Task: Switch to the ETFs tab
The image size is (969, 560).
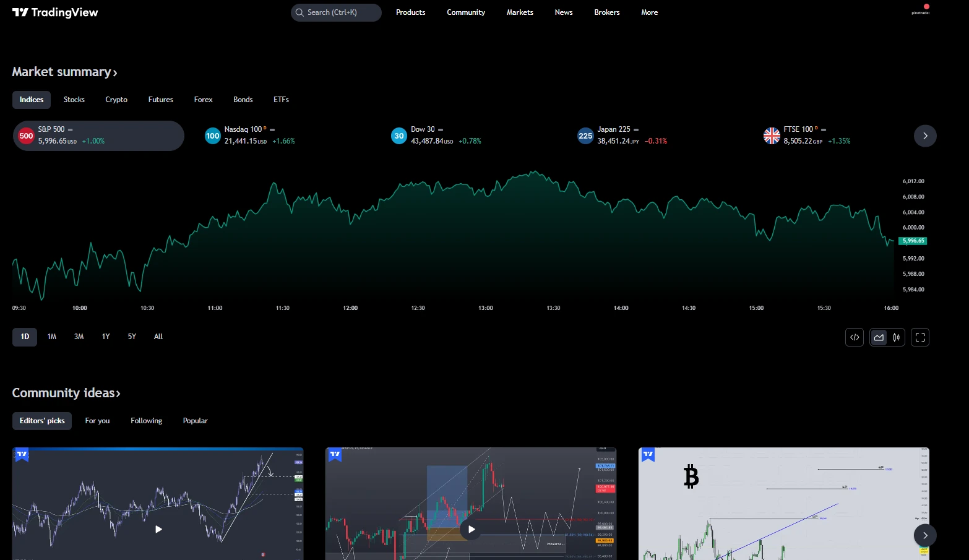Action: (282, 100)
